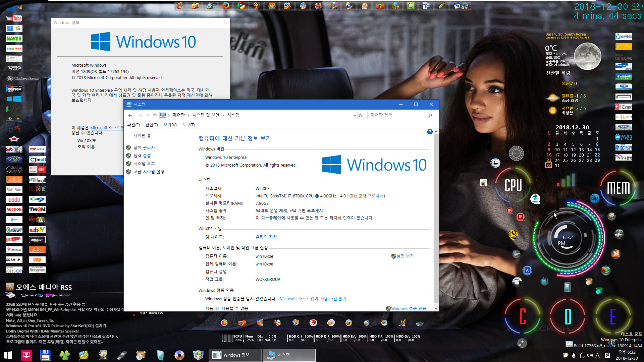The height and width of the screenshot is (362, 644).
Task: Open 시스템 보호 link
Action: (144, 164)
